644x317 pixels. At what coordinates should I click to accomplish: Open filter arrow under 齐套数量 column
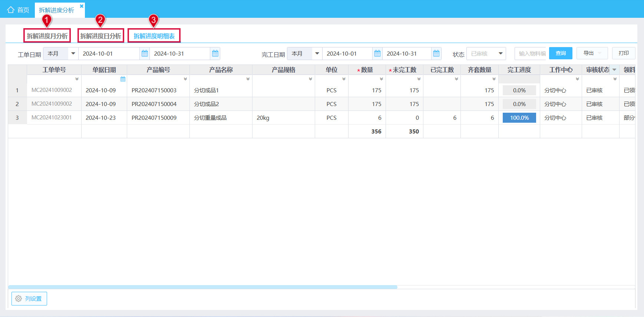tap(494, 79)
